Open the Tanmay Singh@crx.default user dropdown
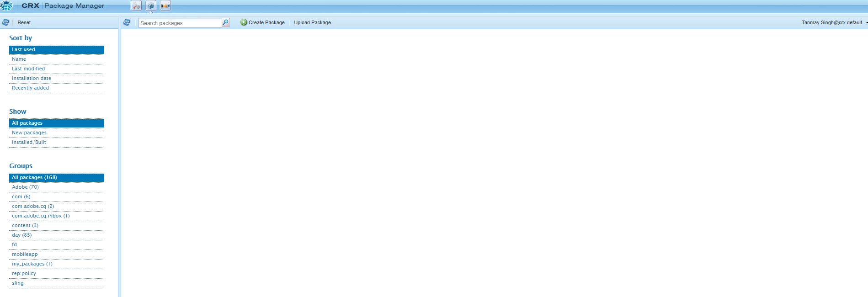Screen dimensions: 868x297 834,22
